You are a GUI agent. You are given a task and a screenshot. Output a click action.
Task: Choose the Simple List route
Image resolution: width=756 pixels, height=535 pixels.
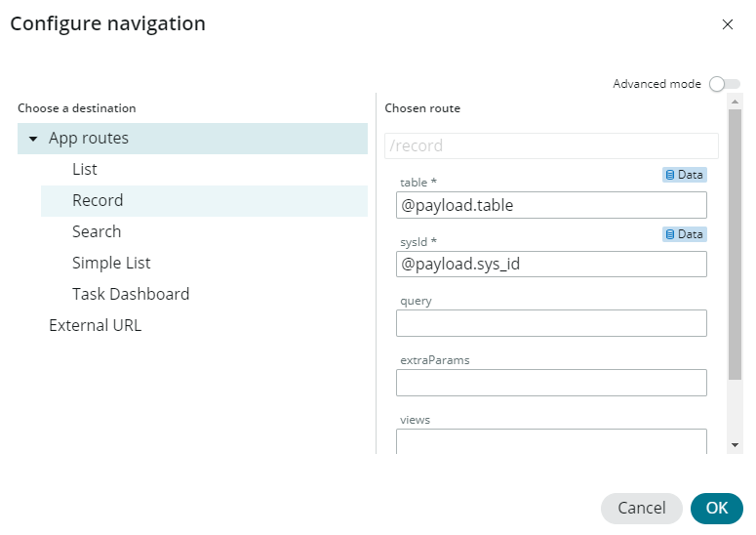(111, 263)
